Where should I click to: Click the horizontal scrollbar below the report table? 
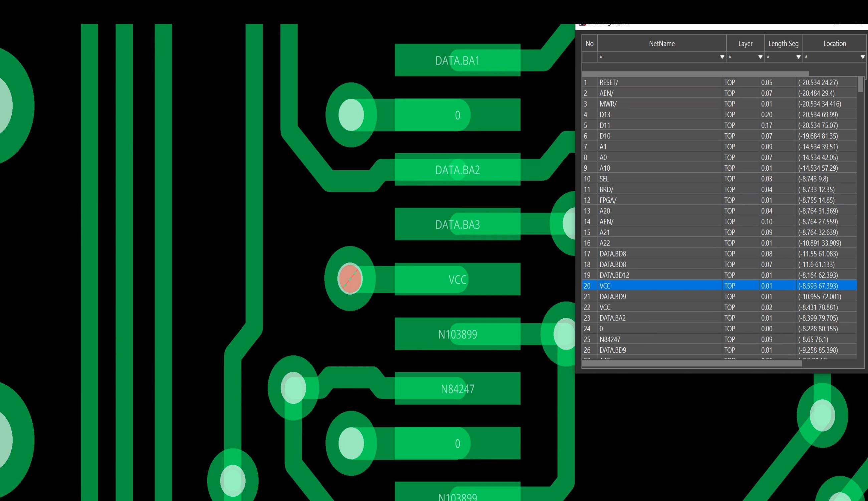(692, 364)
